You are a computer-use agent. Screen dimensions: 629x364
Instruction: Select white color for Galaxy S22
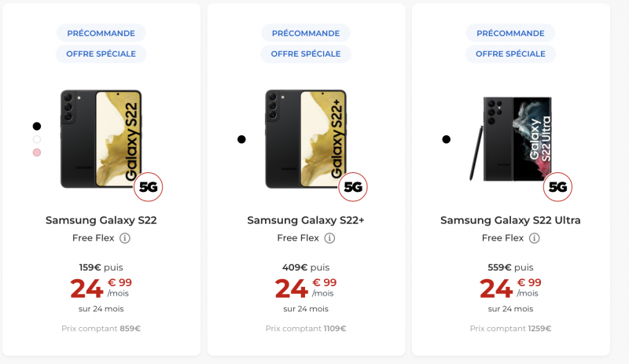click(37, 139)
